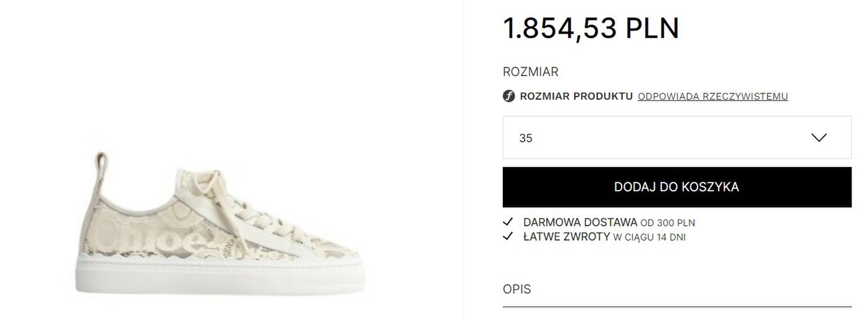Click the round fit predictor icon
This screenshot has width=868, height=319.
[x=509, y=97]
